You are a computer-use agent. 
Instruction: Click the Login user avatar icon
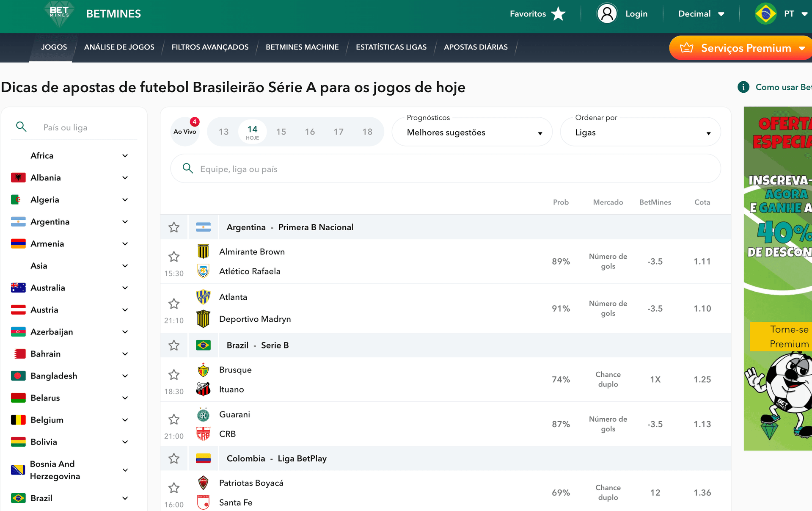pyautogui.click(x=607, y=14)
